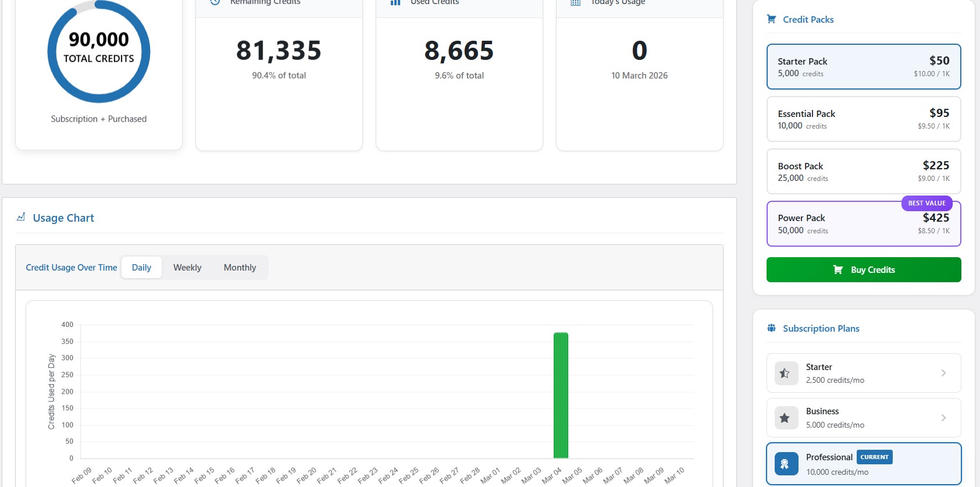Select the Power Pack credit option

coord(864,223)
